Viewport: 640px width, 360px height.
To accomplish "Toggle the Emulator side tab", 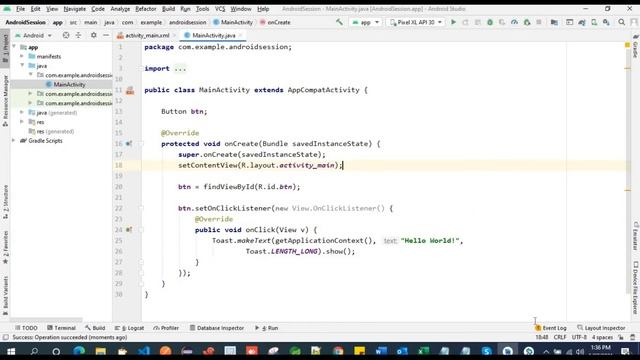I will [x=636, y=236].
